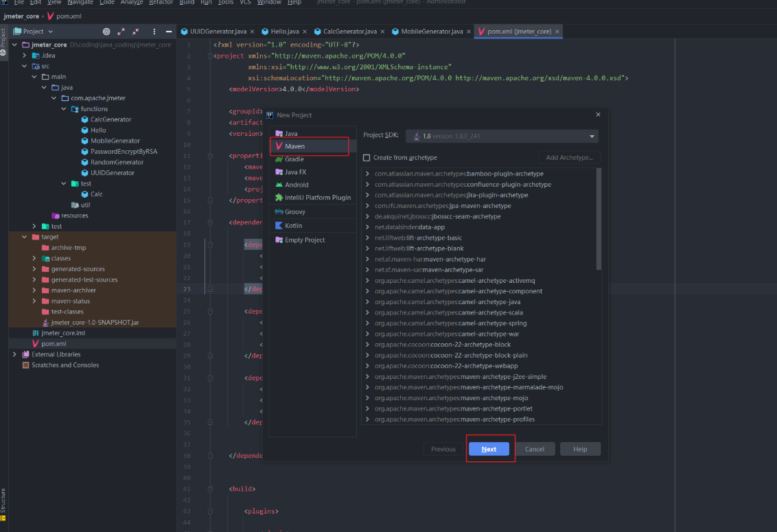Select Java project type icon in New Project
Screen dimensions: 777x532
(x=279, y=133)
